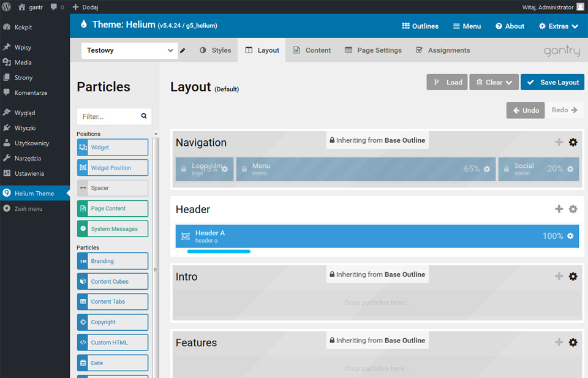
Task: Select the Widget position particle
Action: pos(113,168)
